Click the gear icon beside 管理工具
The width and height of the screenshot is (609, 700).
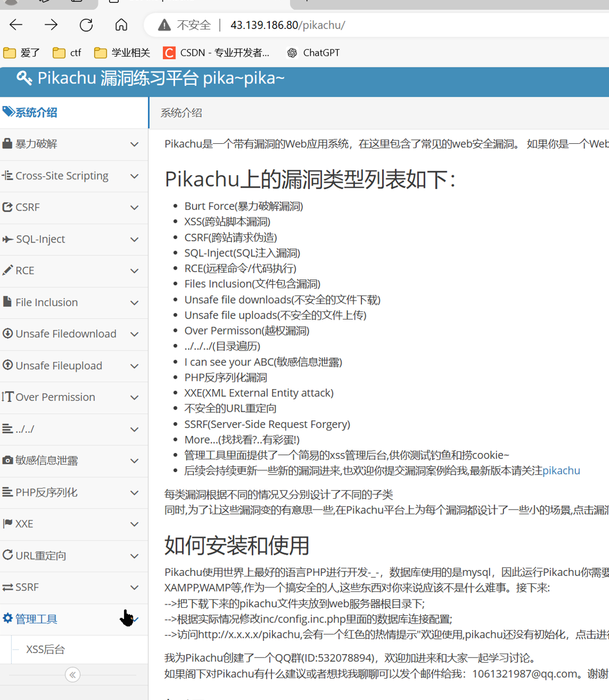coord(8,618)
